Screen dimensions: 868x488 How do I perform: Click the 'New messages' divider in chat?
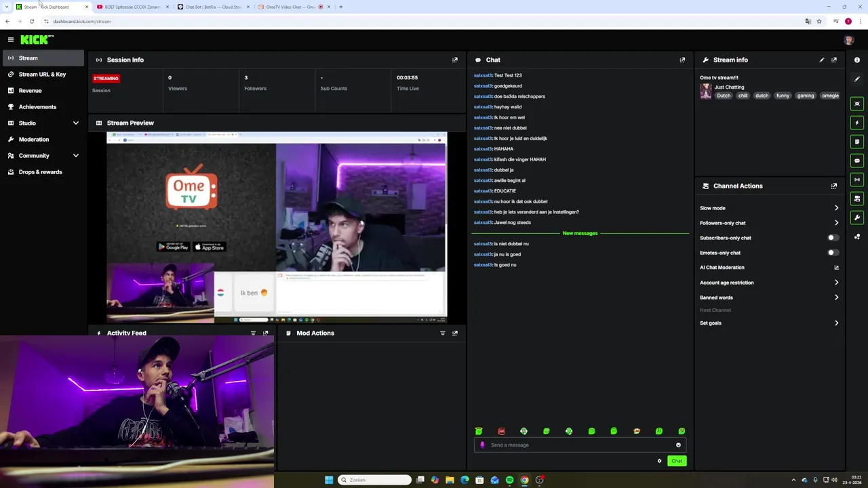(x=580, y=233)
